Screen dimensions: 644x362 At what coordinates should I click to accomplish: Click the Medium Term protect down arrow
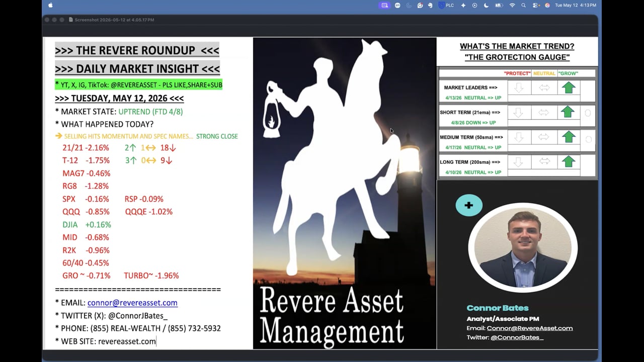519,137
